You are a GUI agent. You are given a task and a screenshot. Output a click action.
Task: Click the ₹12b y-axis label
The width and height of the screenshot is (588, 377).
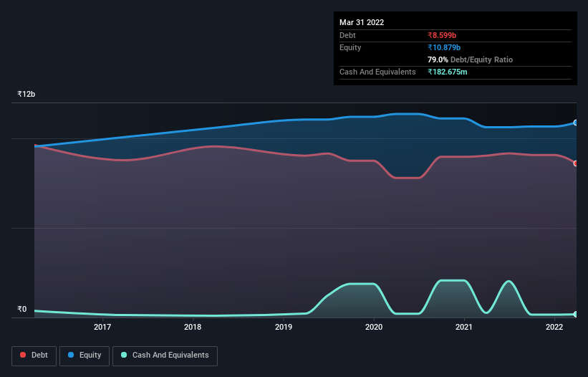[x=26, y=94]
